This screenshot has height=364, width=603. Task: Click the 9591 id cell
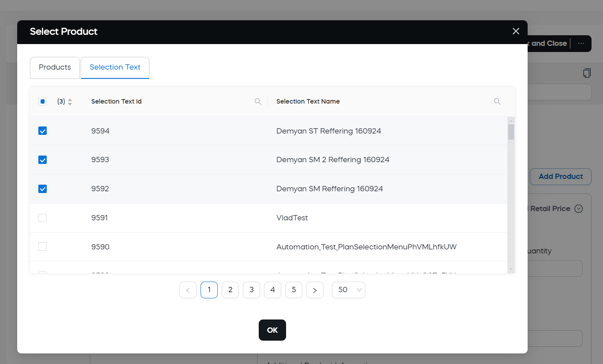coord(100,218)
